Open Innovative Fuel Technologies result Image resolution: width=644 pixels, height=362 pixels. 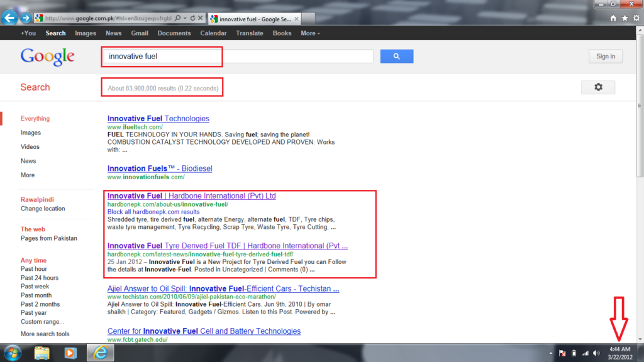coord(158,119)
